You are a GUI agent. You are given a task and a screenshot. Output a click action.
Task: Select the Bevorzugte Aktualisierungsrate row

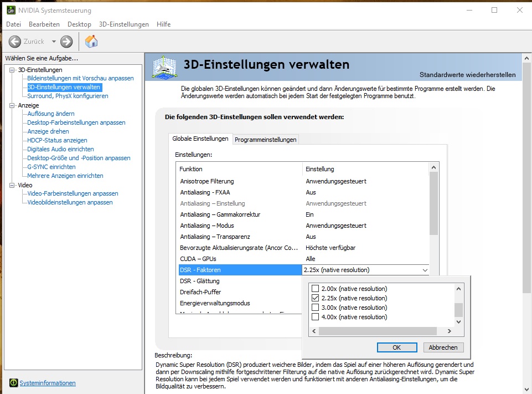pyautogui.click(x=304, y=248)
